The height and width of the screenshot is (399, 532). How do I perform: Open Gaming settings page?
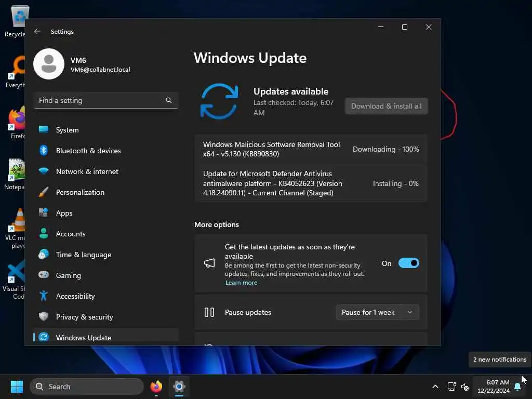(106, 275)
